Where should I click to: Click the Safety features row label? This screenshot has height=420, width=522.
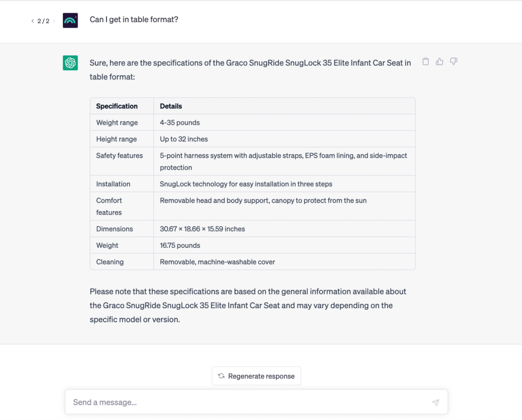(120, 155)
